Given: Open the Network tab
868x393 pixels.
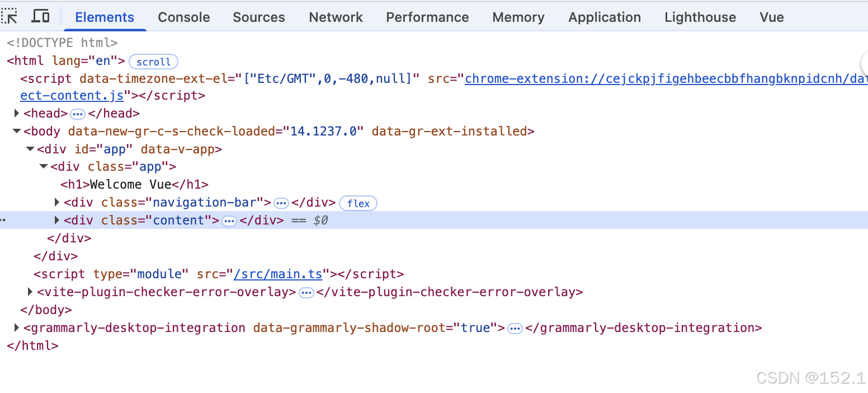Looking at the screenshot, I should pos(336,17).
